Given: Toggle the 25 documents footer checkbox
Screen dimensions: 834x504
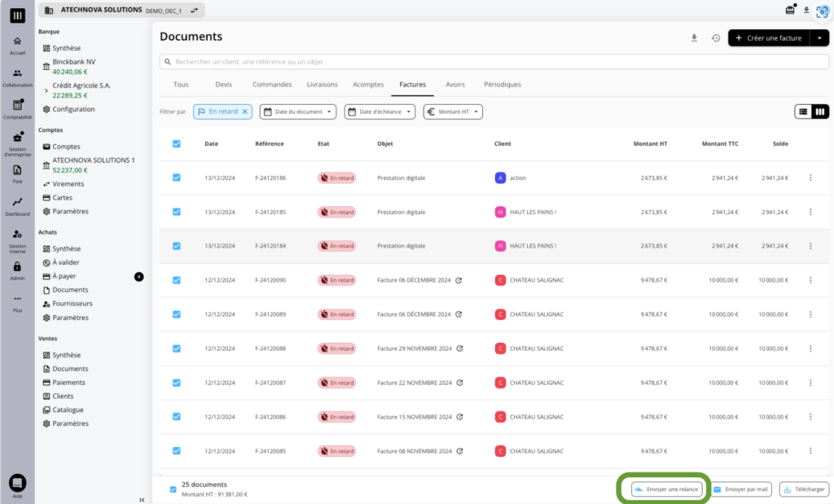Looking at the screenshot, I should [x=173, y=489].
